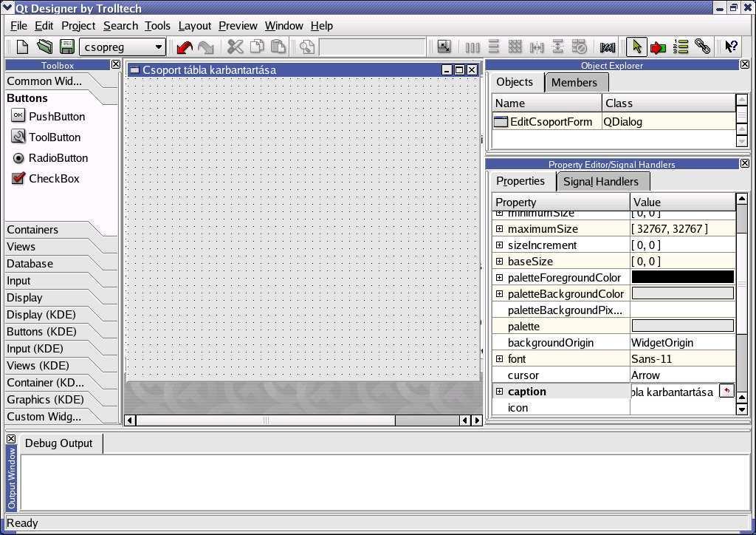This screenshot has height=535, width=756.
Task: Expand the caption property
Action: 500,391
